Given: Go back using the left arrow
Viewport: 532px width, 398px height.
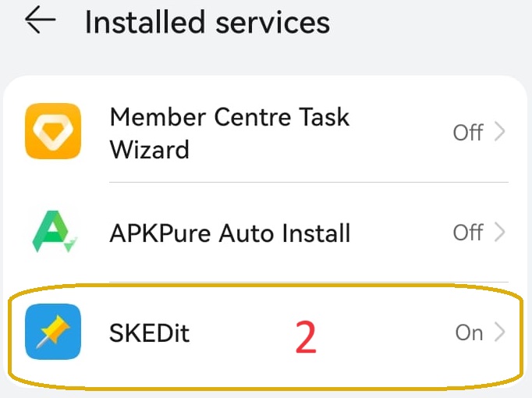Looking at the screenshot, I should 41,21.
